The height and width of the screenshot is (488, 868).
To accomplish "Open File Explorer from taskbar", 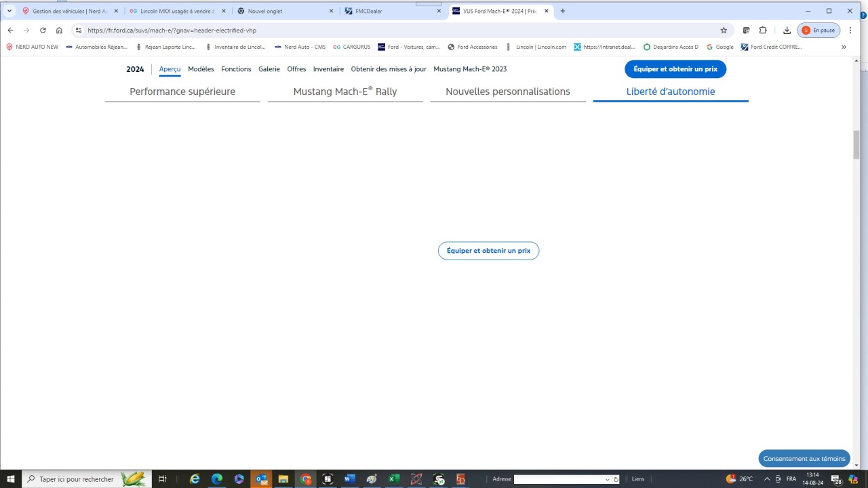I will 283,479.
